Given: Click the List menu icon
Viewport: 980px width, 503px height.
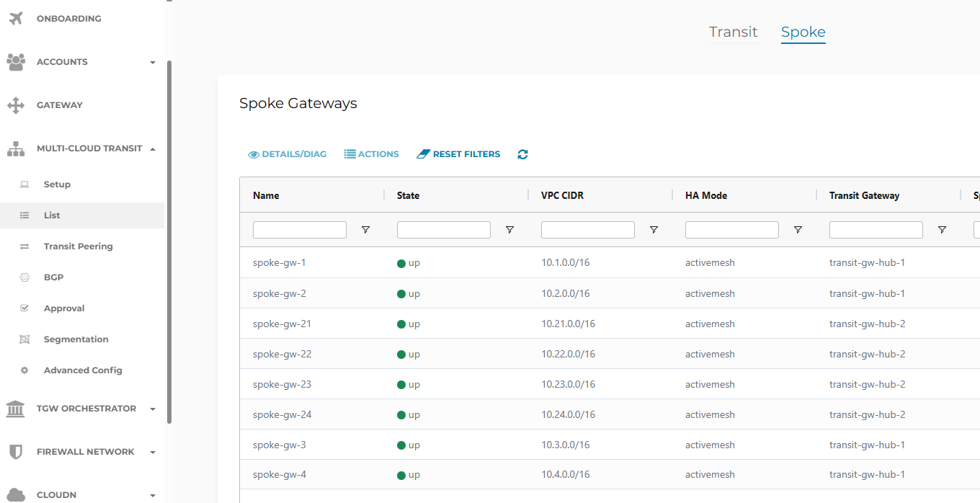Looking at the screenshot, I should click(24, 215).
